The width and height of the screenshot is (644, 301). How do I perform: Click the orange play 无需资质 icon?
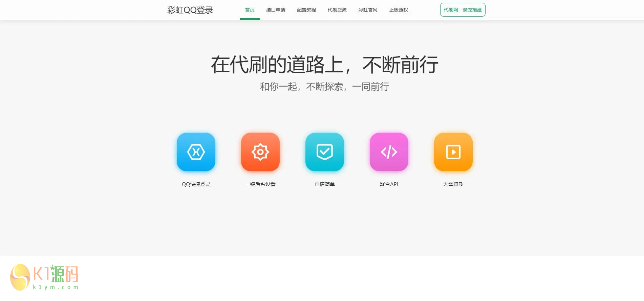coord(453,152)
